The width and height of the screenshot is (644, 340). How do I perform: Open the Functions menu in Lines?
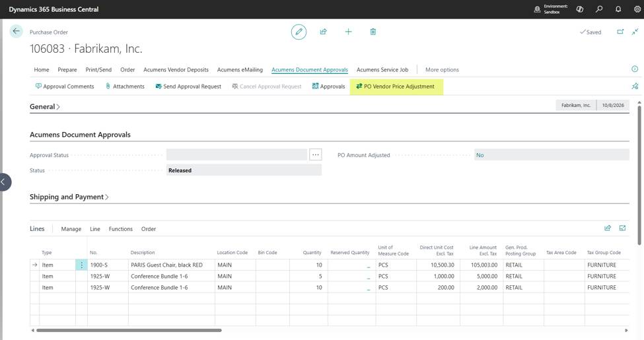point(121,229)
